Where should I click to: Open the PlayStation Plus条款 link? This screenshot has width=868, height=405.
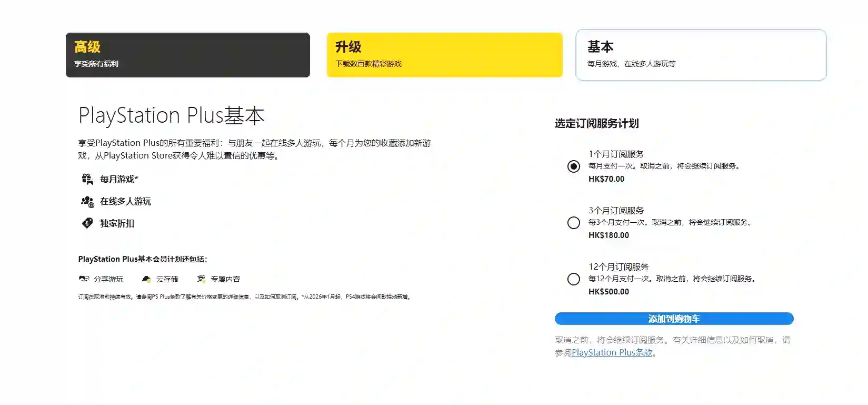[612, 352]
